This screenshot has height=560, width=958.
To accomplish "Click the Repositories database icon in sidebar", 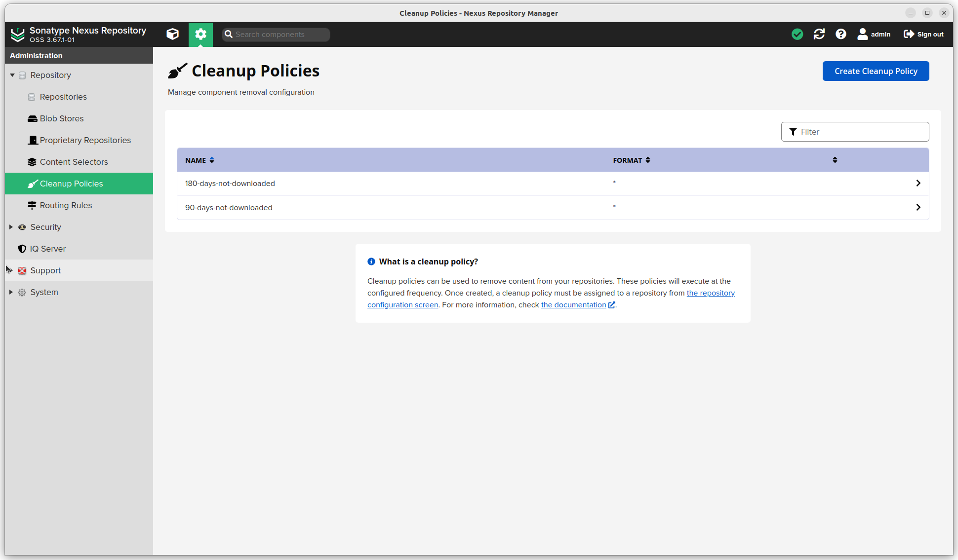I will pos(32,97).
